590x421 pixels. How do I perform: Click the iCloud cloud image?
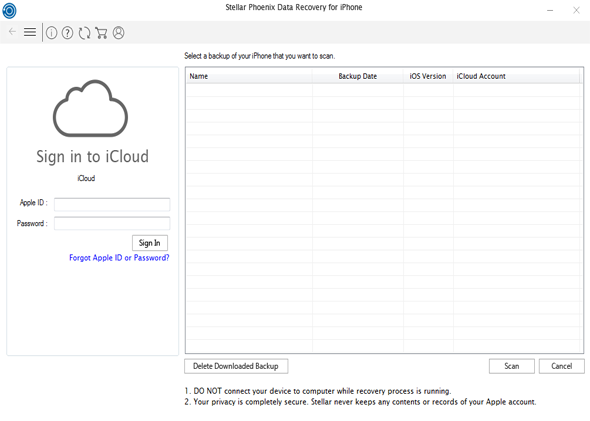tap(90, 108)
